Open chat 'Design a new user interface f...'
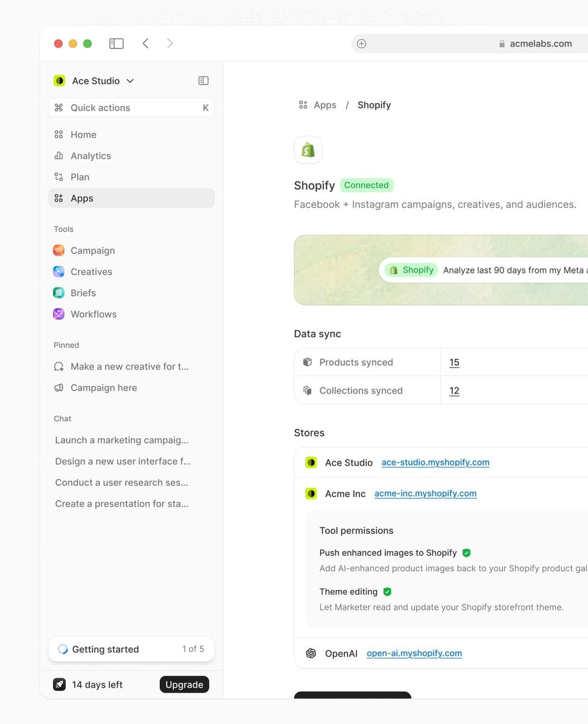This screenshot has width=588, height=724. 122,461
